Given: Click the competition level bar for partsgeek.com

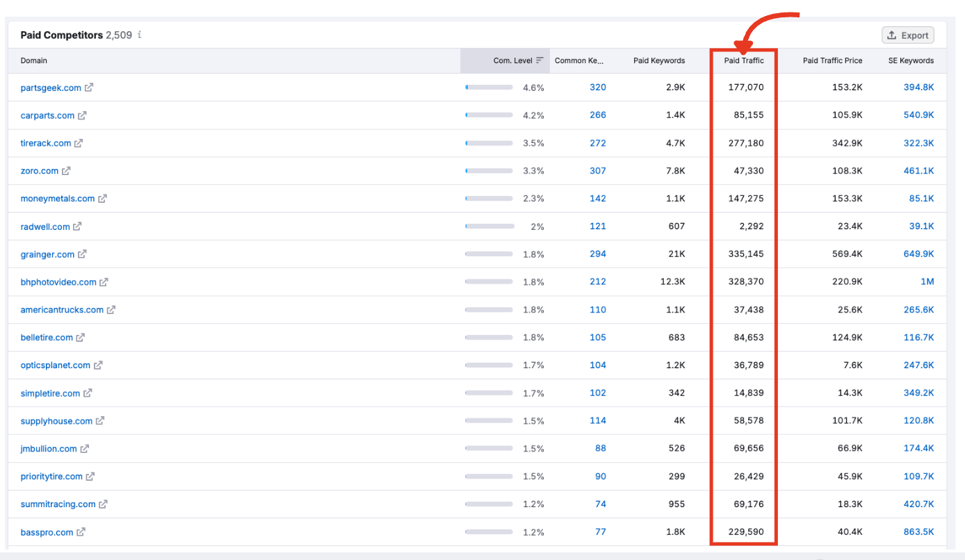Looking at the screenshot, I should (x=489, y=87).
